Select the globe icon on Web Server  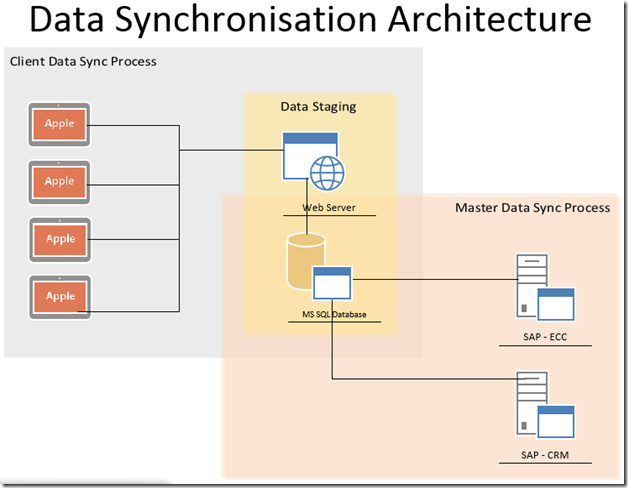(x=326, y=174)
